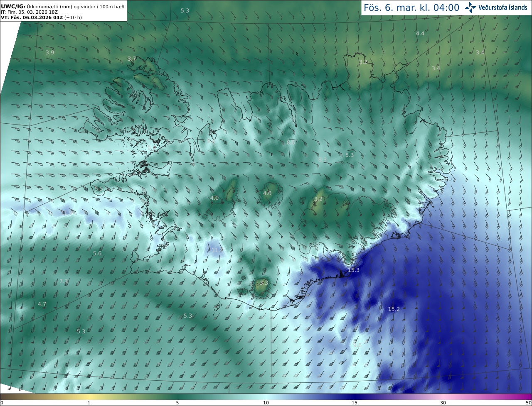
Task: Click the colorbar tick label 10
Action: (x=266, y=403)
